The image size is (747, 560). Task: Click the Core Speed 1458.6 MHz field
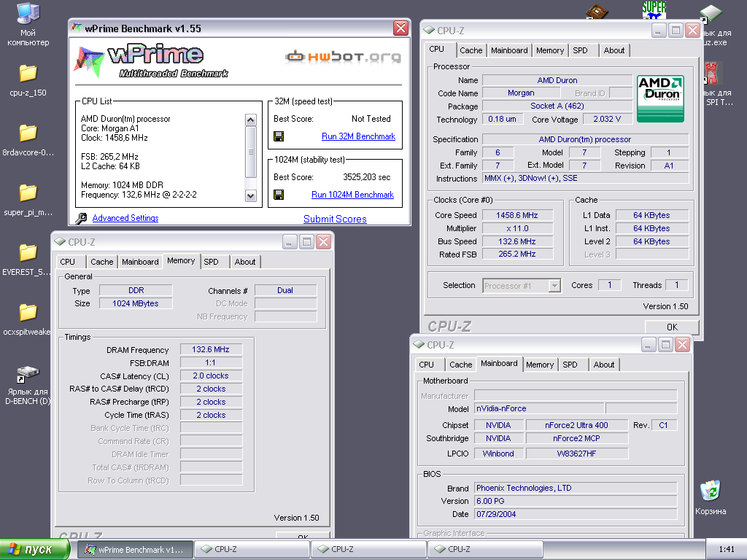pos(517,215)
